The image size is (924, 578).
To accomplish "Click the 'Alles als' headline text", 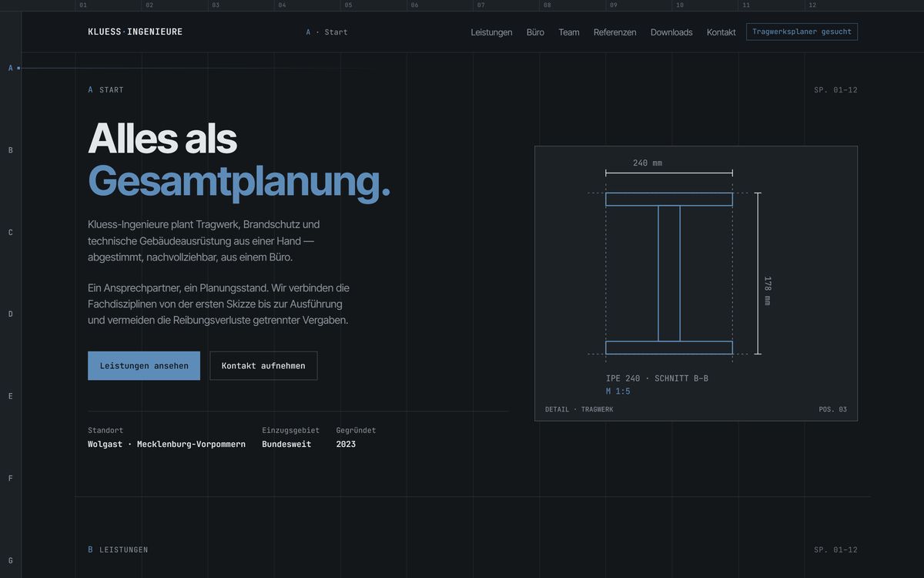I will point(162,139).
